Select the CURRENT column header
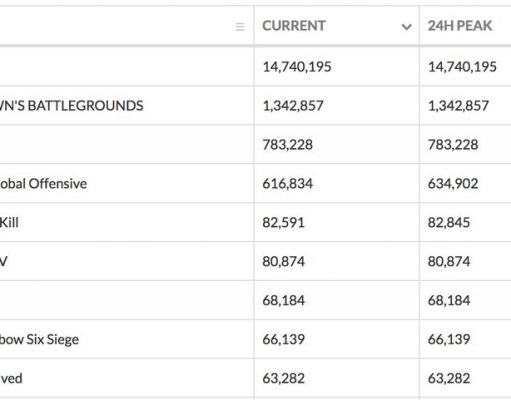The height and width of the screenshot is (400, 511). pos(294,26)
